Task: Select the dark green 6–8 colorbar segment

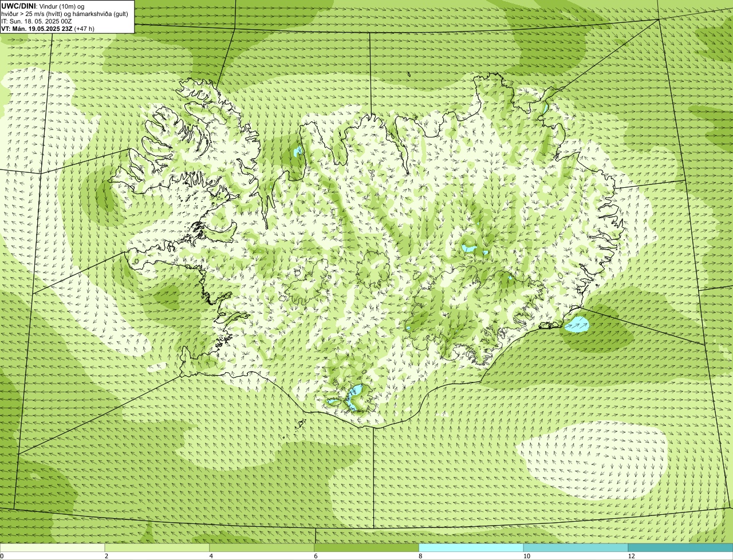Action: tap(366, 547)
